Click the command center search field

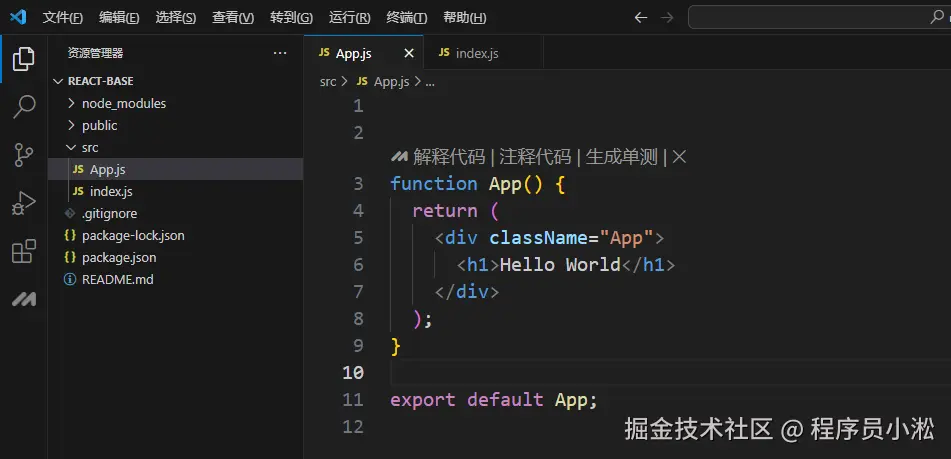click(819, 17)
